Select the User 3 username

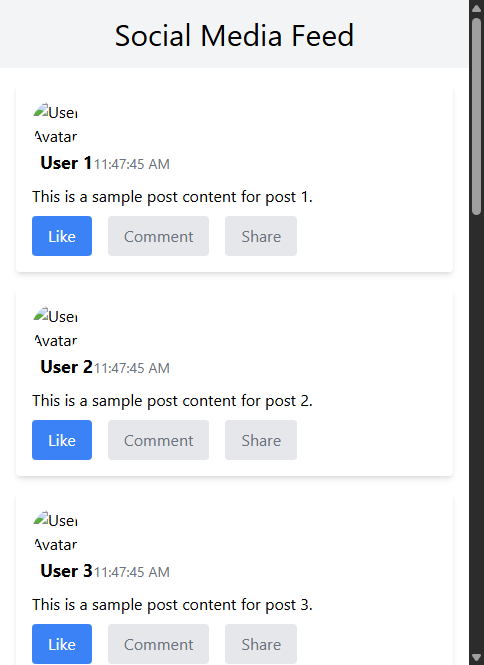click(x=66, y=571)
